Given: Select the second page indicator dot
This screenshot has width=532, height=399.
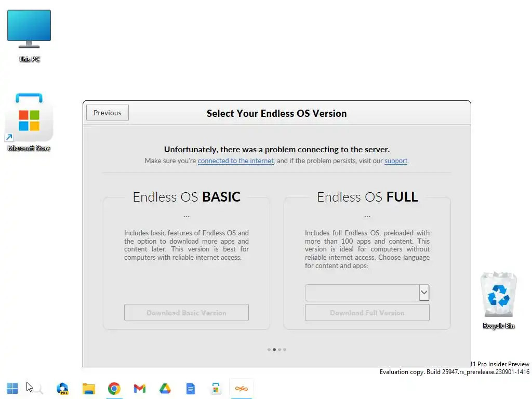Looking at the screenshot, I should (x=274, y=350).
